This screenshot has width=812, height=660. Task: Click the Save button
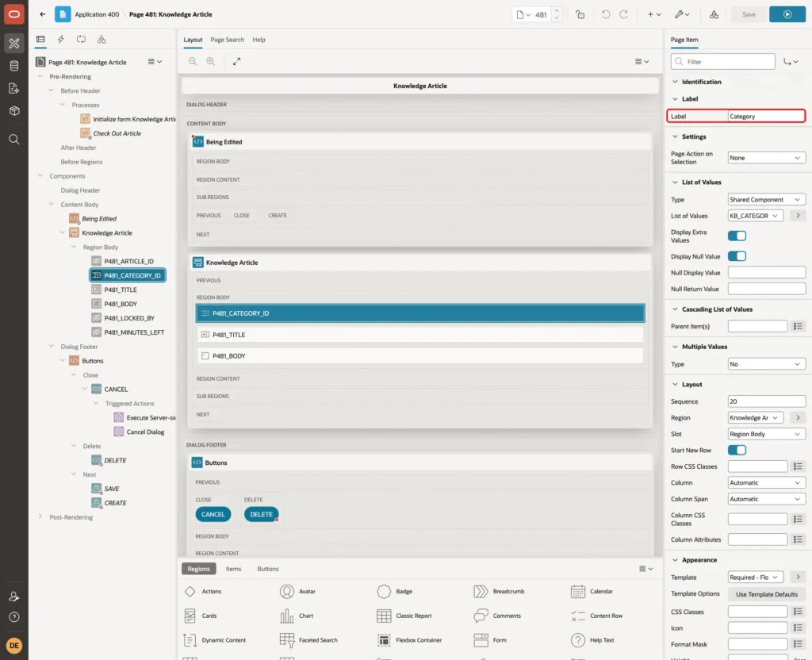point(749,14)
